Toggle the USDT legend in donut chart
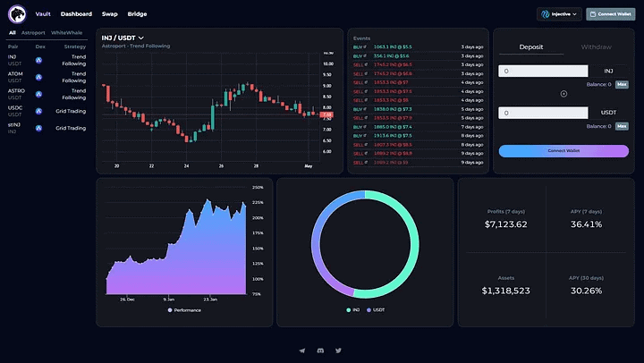Image resolution: width=644 pixels, height=363 pixels. pos(376,310)
